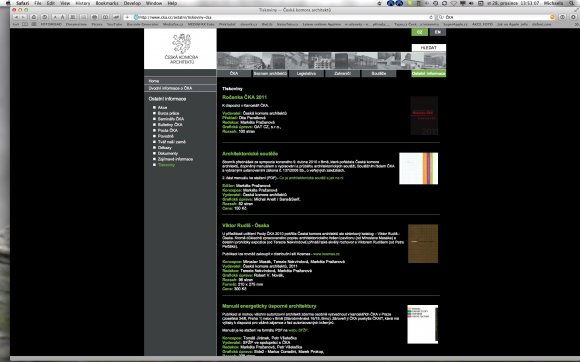580x362 pixels.
Task: Click the YouTube bookmark in bookmarks bar
Action: pyautogui.click(x=114, y=24)
